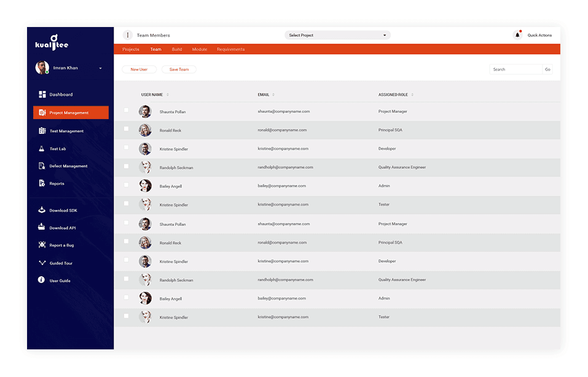Click the Defect Management icon
Viewport: 588px width, 377px height.
pyautogui.click(x=42, y=166)
